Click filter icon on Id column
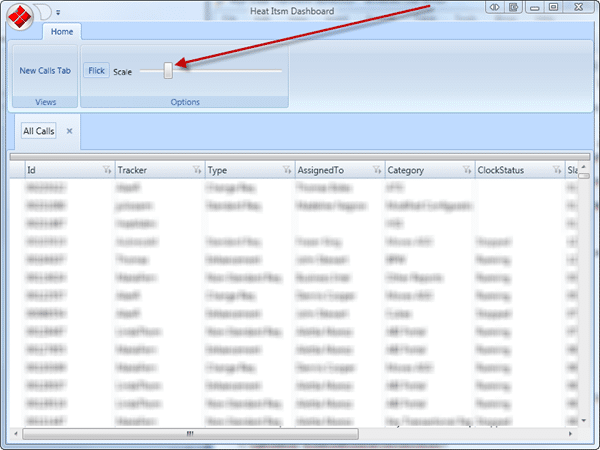Screen dimensions: 600x450 point(107,170)
